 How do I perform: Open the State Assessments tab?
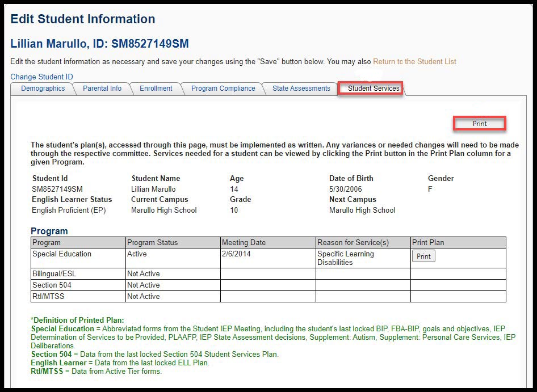(x=301, y=88)
